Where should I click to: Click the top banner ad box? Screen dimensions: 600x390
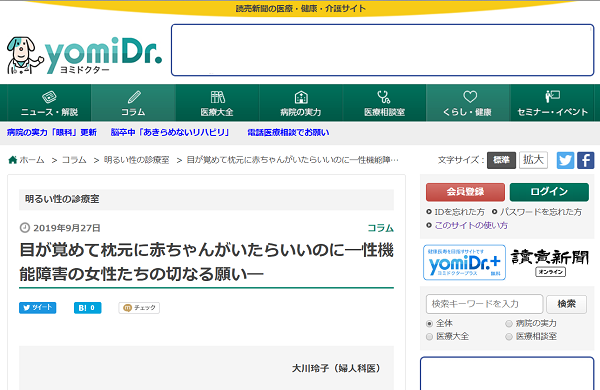[383, 50]
